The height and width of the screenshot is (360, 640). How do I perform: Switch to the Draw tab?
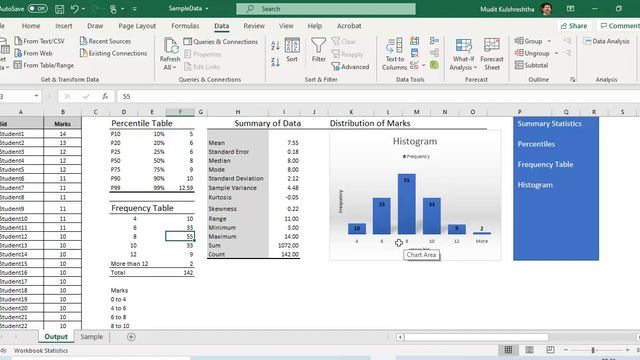coord(95,26)
